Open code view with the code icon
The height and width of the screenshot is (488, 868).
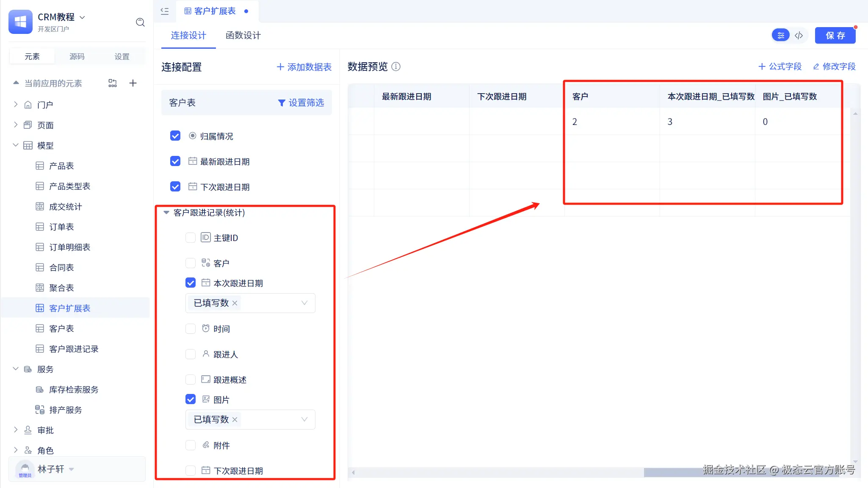tap(799, 36)
